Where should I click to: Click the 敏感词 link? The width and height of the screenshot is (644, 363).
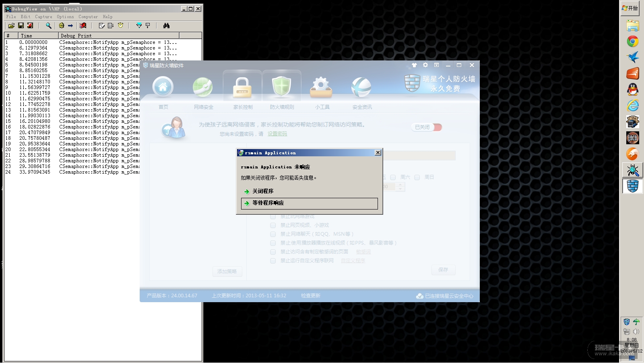tap(363, 252)
